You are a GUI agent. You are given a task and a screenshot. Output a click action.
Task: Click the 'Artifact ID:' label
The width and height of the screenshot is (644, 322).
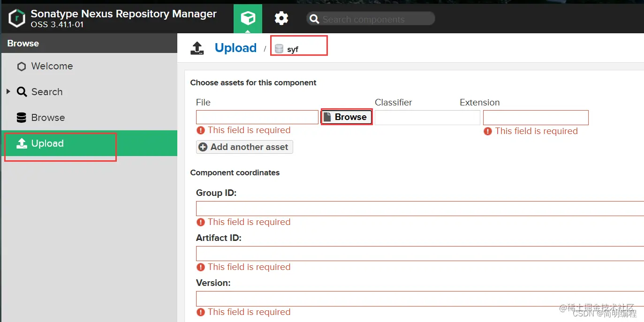[x=219, y=238]
